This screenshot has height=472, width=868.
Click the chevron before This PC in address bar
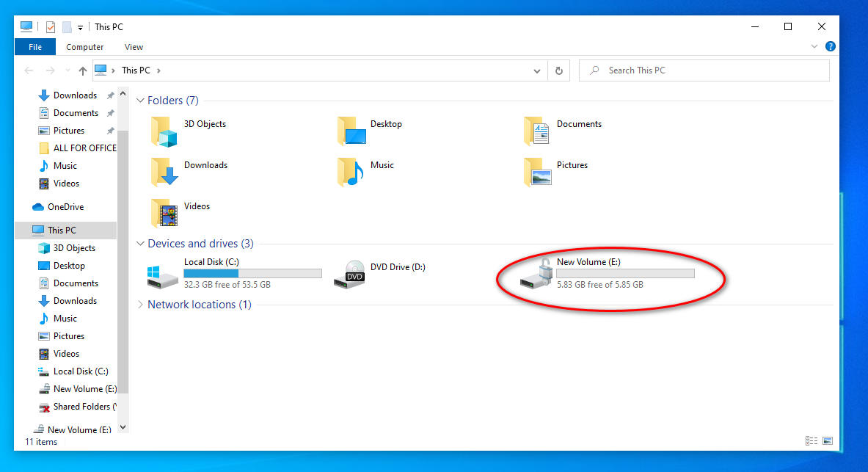point(114,70)
